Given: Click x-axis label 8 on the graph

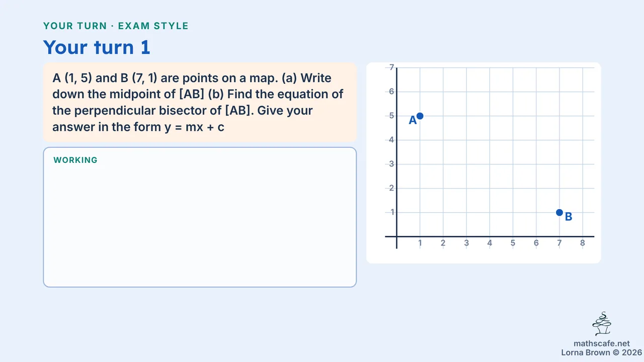Looking at the screenshot, I should tap(583, 243).
